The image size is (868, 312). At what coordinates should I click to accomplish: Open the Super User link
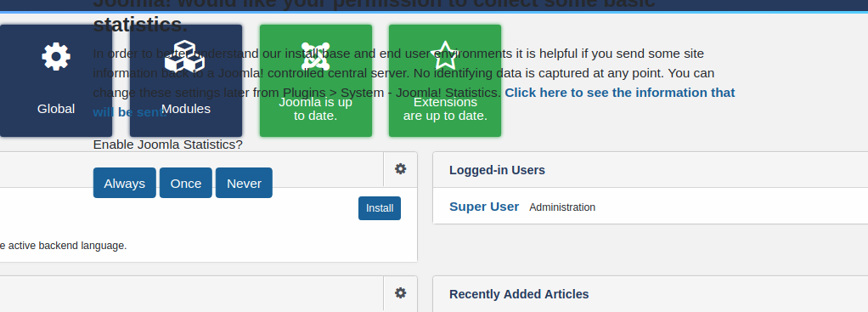[484, 207]
